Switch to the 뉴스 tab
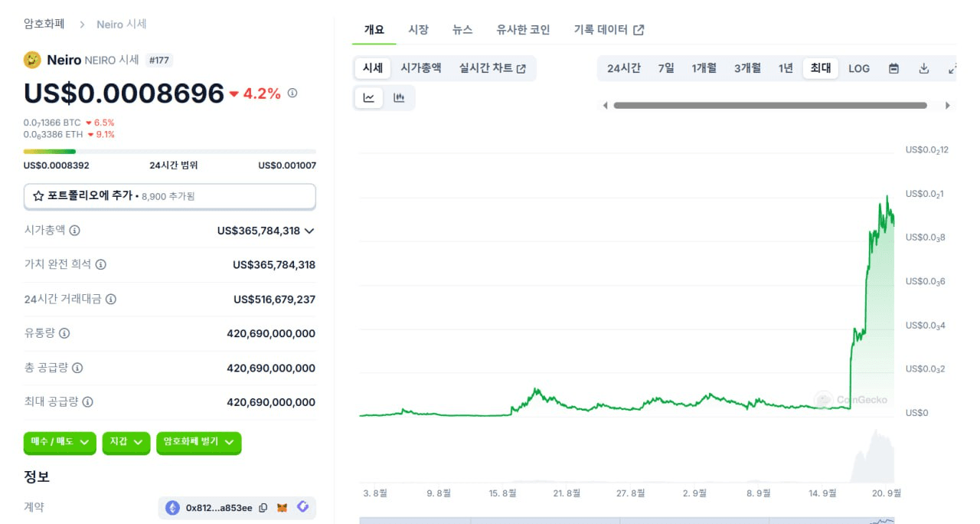Screen dimensions: 980x524 [462, 30]
